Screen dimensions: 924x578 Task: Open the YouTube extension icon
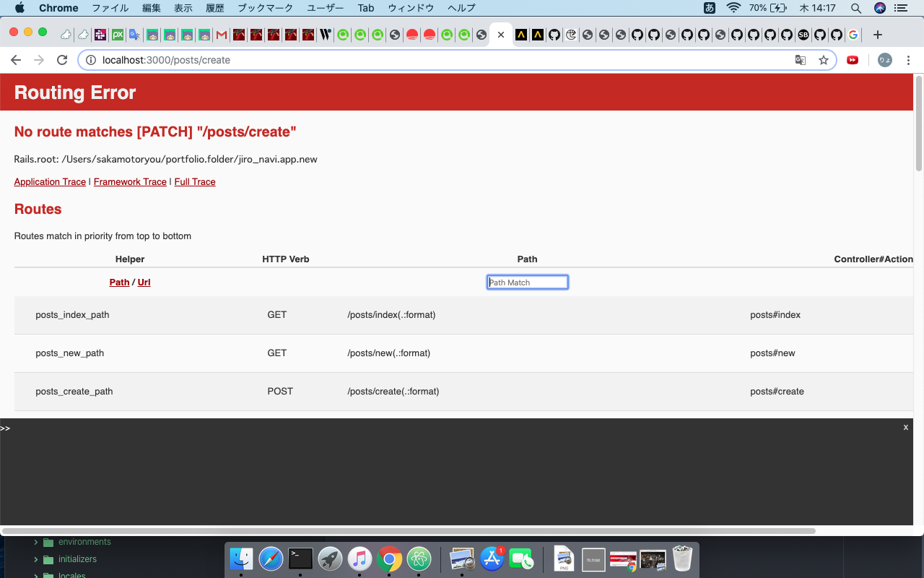click(x=853, y=60)
